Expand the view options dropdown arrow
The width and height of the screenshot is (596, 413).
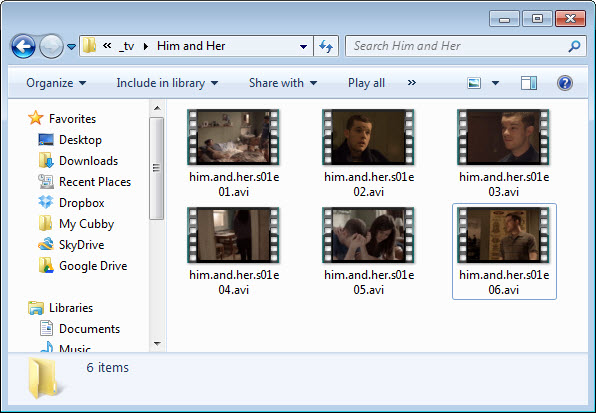495,83
